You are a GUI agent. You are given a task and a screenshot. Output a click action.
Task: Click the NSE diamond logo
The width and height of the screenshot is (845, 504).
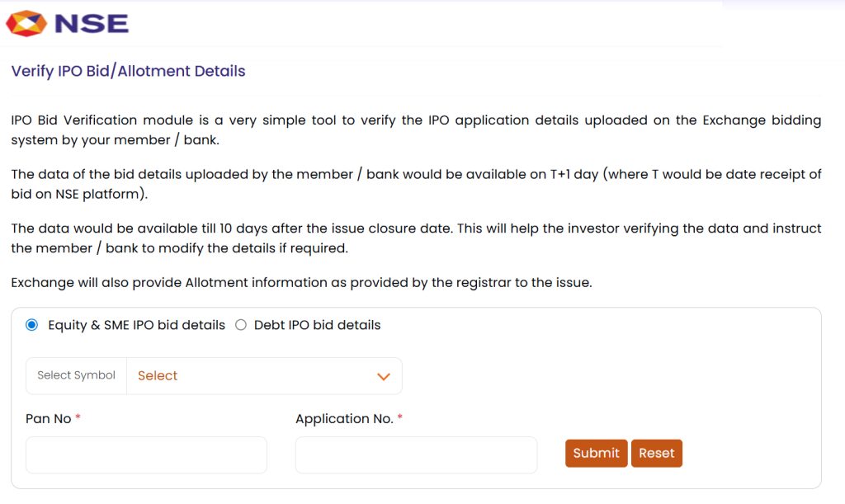(25, 23)
